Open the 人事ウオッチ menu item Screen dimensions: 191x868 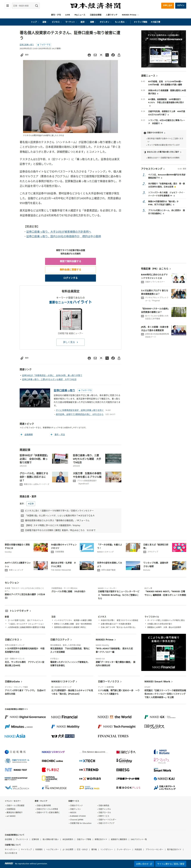[111, 15]
